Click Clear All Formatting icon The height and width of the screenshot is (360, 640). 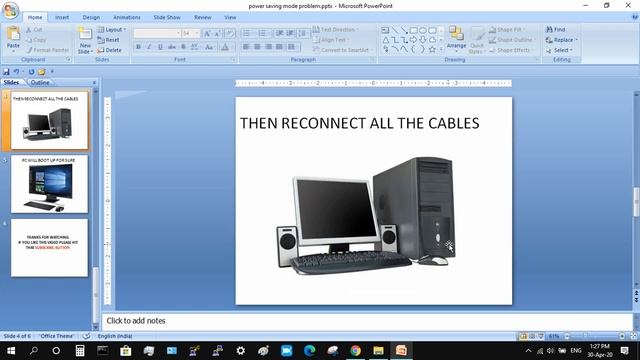(x=230, y=33)
